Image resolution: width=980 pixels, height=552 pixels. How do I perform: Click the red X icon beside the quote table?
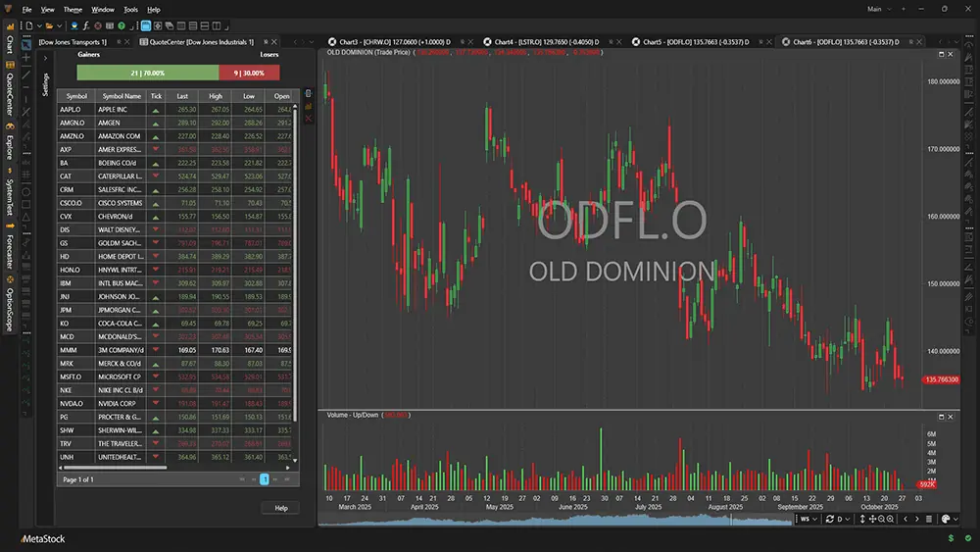309,118
